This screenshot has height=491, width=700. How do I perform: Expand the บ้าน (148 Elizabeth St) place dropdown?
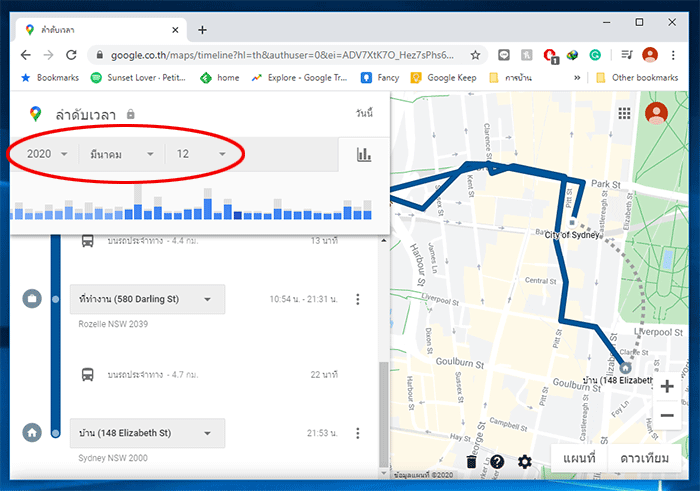[147, 433]
